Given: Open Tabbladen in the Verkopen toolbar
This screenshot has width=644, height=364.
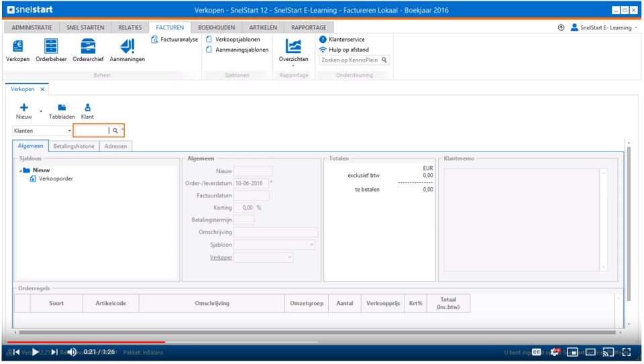Looking at the screenshot, I should coord(62,111).
